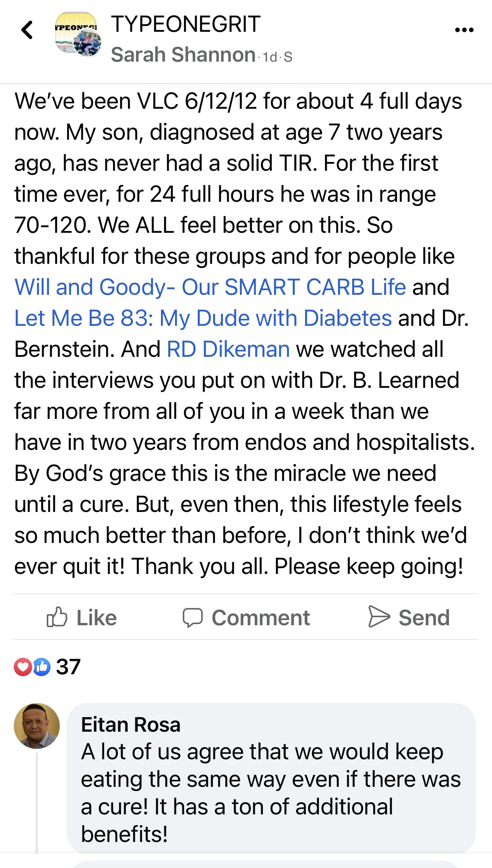Image resolution: width=492 pixels, height=868 pixels.
Task: Open Will and Goody- Our SMART CARB Life link
Action: pos(210,287)
